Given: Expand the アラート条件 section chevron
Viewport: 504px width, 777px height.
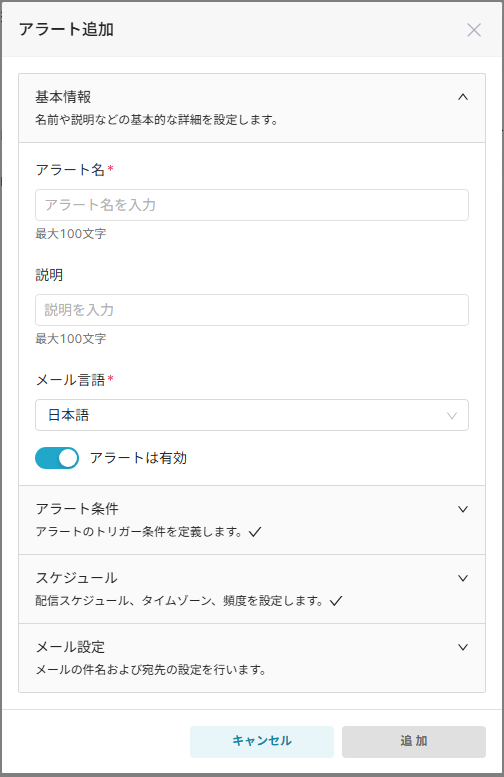Looking at the screenshot, I should point(463,509).
